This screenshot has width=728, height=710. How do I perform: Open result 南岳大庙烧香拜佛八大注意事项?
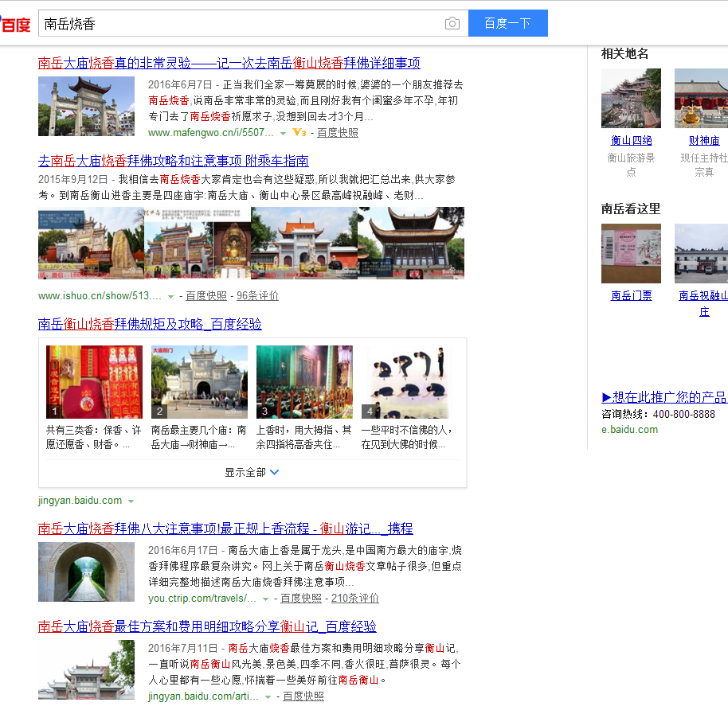pyautogui.click(x=225, y=529)
